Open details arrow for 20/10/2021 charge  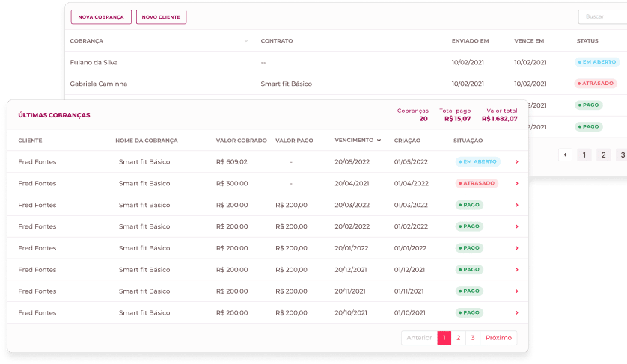pyautogui.click(x=516, y=313)
